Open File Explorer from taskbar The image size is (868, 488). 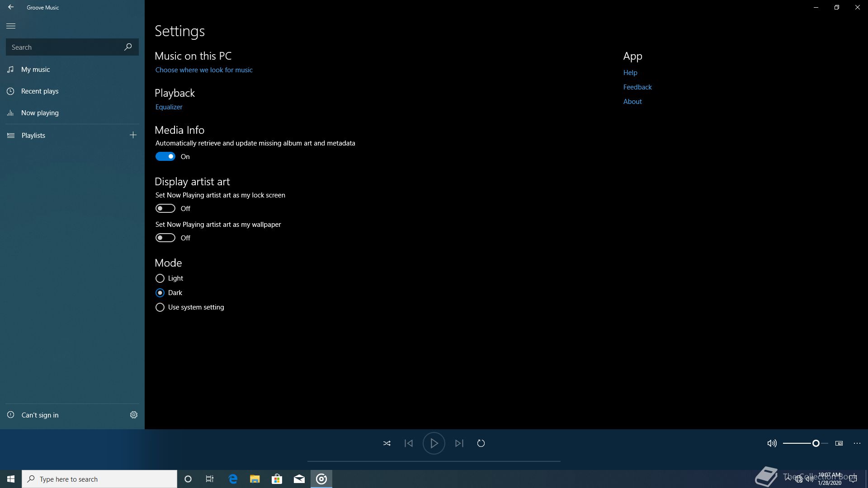tap(255, 479)
